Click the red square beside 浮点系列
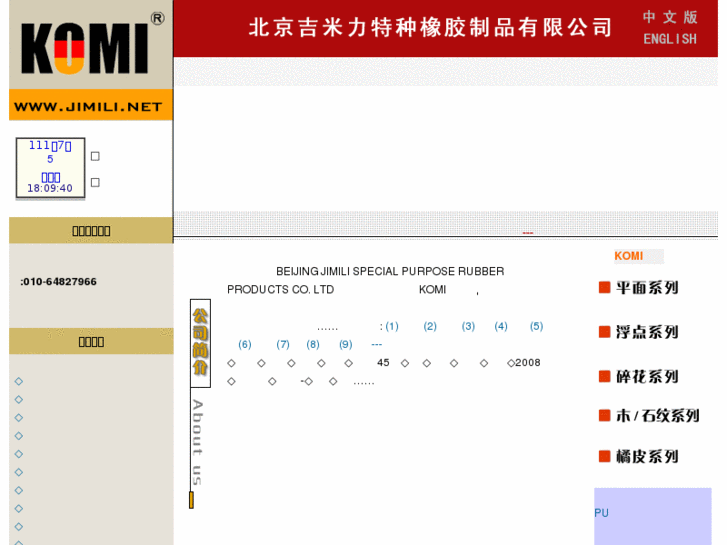This screenshot has height=545, width=727. pyautogui.click(x=605, y=332)
